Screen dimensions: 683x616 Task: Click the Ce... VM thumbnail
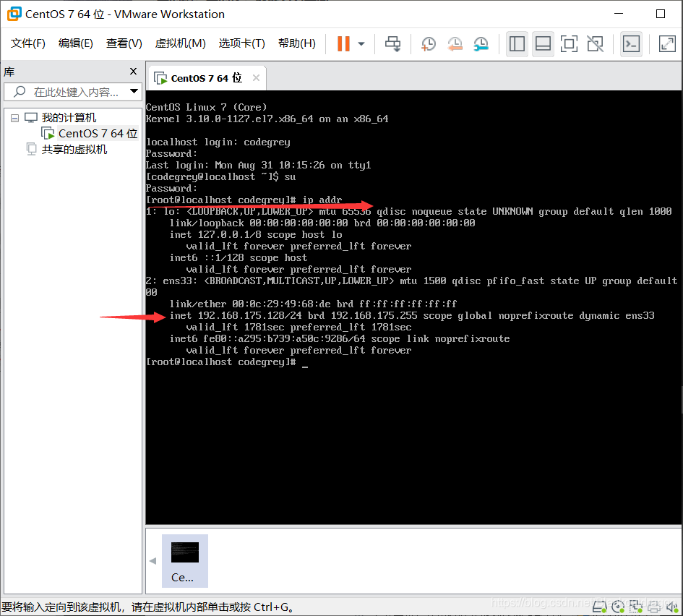[185, 560]
